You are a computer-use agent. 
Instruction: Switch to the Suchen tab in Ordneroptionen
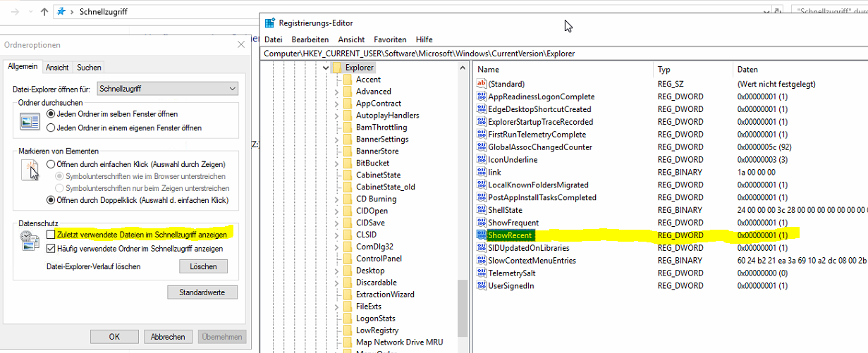coord(89,68)
